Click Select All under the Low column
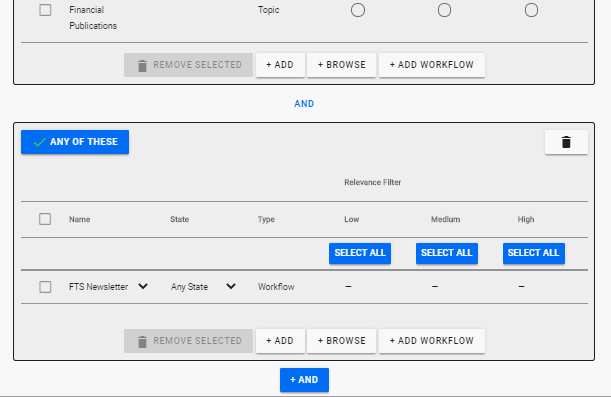This screenshot has height=397, width=611. coord(360,253)
